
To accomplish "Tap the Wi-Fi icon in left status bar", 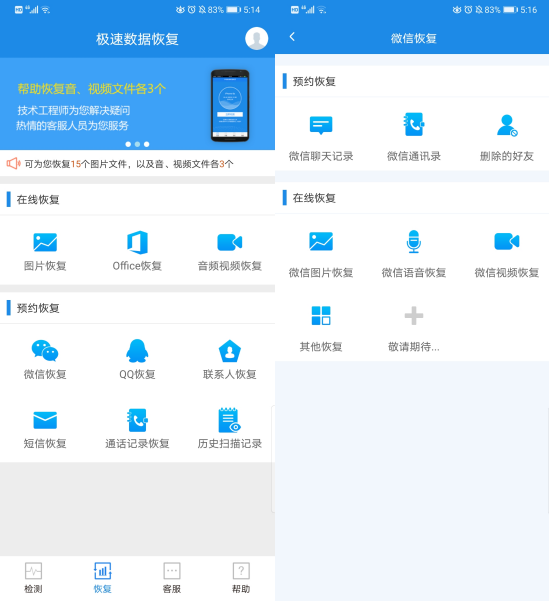I will point(46,10).
